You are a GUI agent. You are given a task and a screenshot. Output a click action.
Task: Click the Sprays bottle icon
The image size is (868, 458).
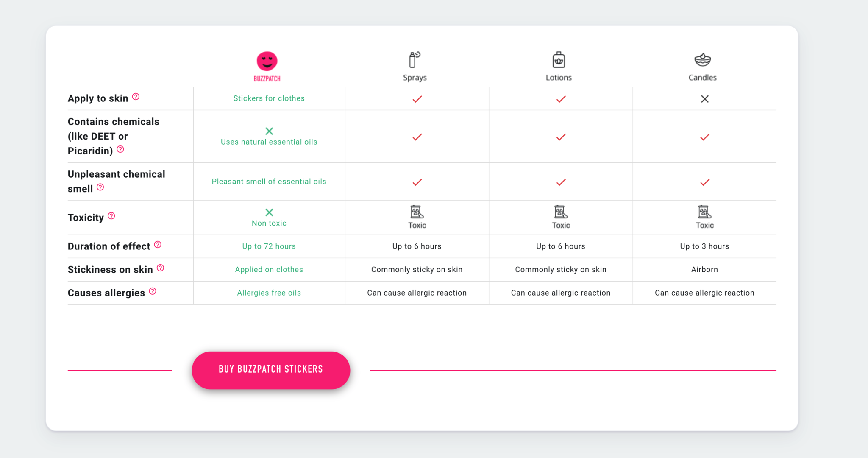click(x=415, y=60)
